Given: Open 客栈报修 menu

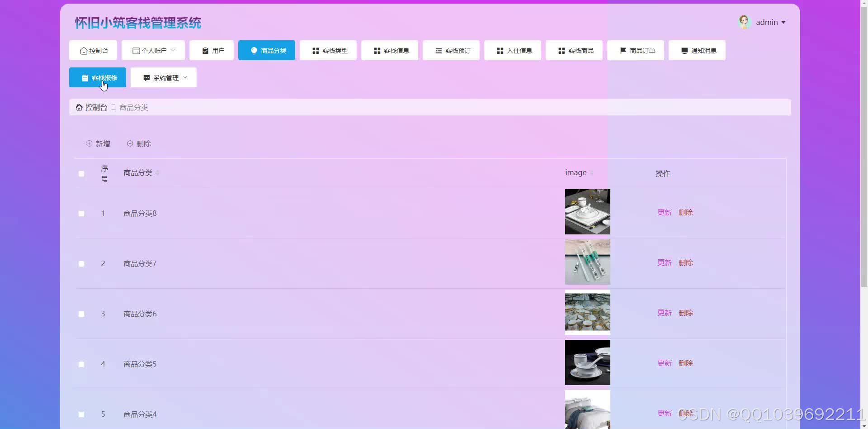Looking at the screenshot, I should tap(98, 77).
